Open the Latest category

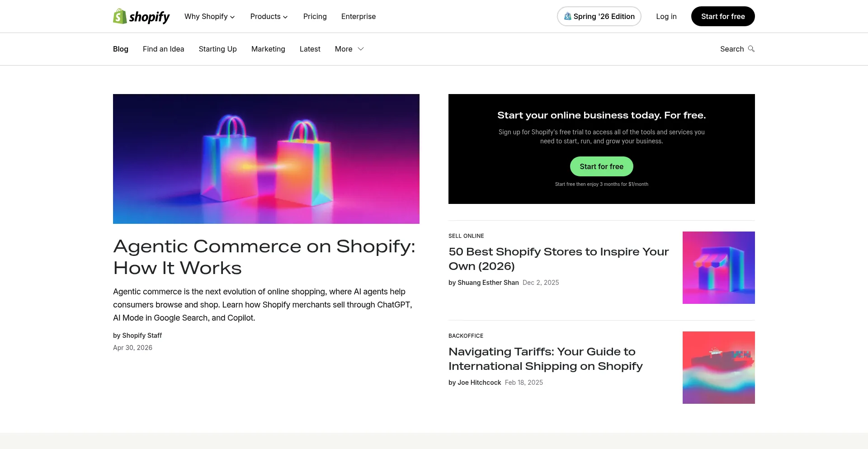310,49
